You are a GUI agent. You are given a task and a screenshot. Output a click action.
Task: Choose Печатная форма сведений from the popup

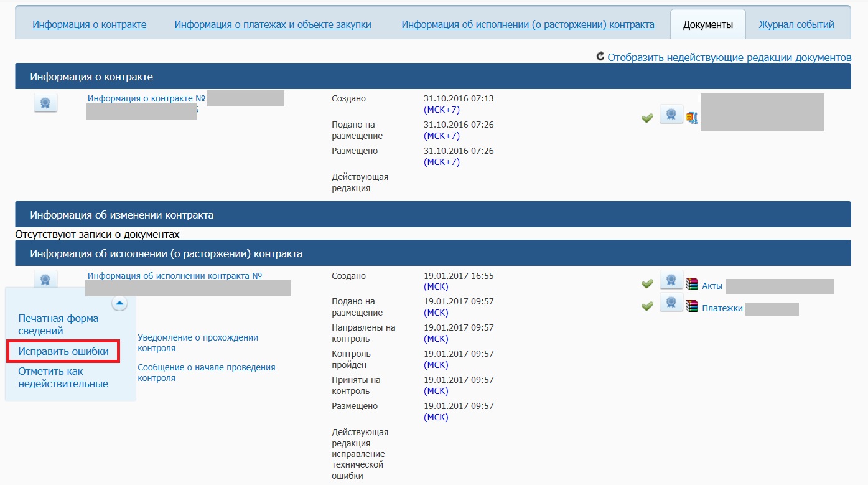pyautogui.click(x=58, y=324)
